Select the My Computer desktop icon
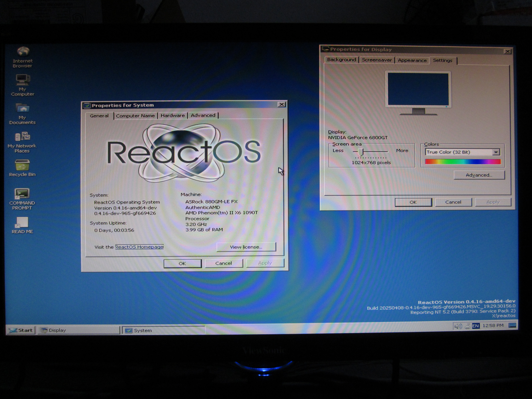The width and height of the screenshot is (532, 399). click(23, 85)
